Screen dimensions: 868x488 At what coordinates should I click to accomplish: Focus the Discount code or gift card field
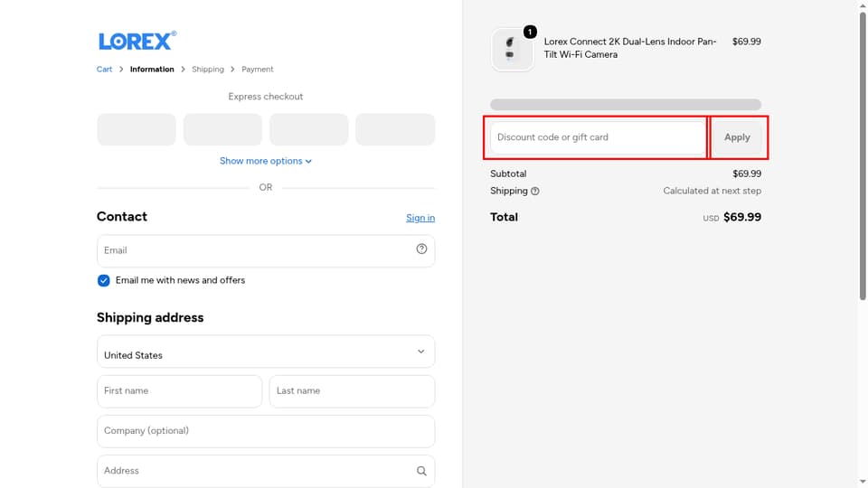point(598,137)
